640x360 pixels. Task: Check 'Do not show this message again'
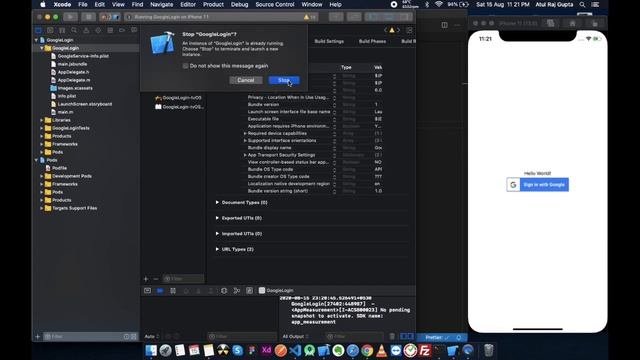[185, 66]
